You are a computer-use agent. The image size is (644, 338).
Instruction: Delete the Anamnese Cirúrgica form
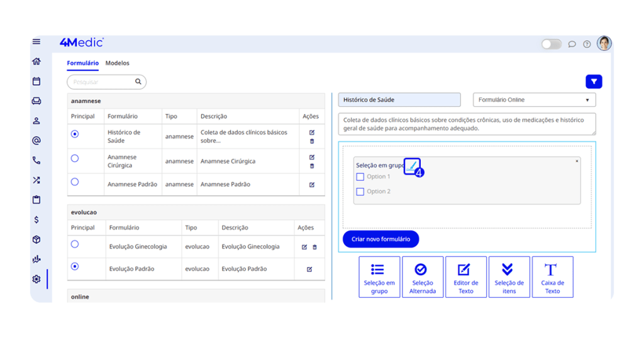click(x=312, y=166)
